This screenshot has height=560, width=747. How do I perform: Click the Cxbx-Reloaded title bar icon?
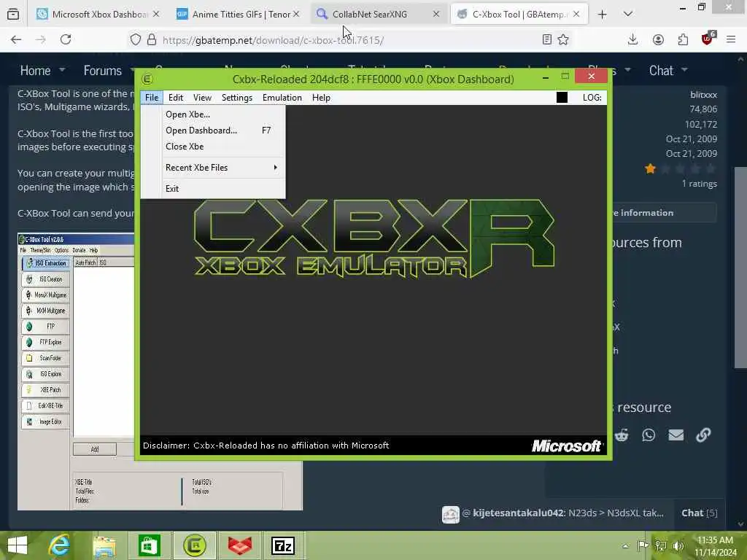147,79
